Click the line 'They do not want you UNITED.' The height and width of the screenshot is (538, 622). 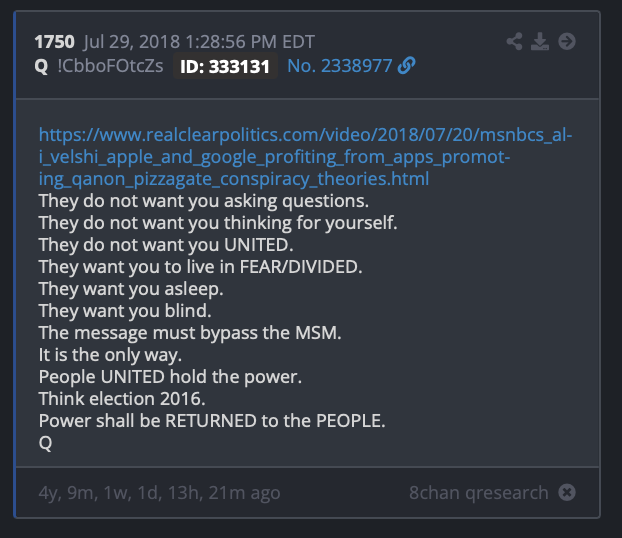click(x=166, y=245)
